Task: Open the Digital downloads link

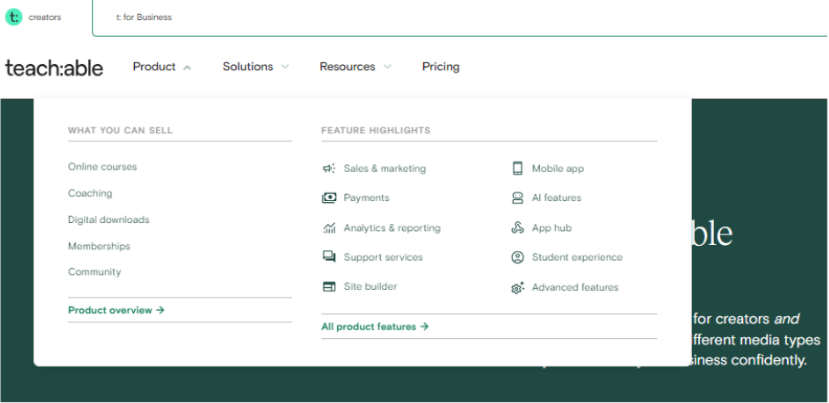Action: coord(108,219)
